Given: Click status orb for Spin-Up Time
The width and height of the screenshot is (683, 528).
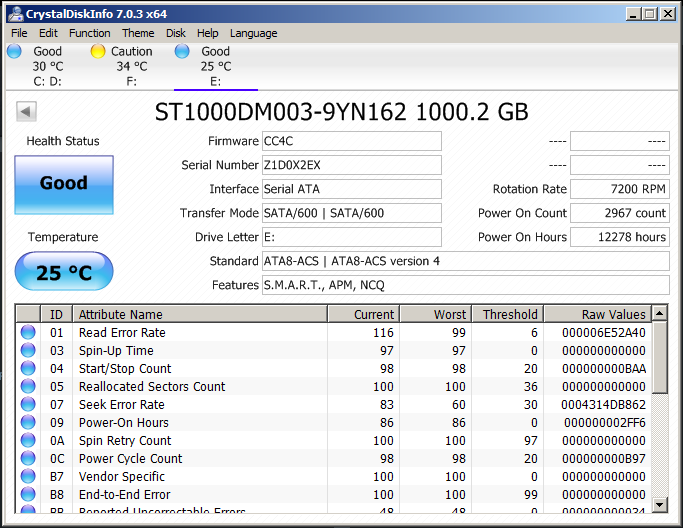Looking at the screenshot, I should 28,350.
